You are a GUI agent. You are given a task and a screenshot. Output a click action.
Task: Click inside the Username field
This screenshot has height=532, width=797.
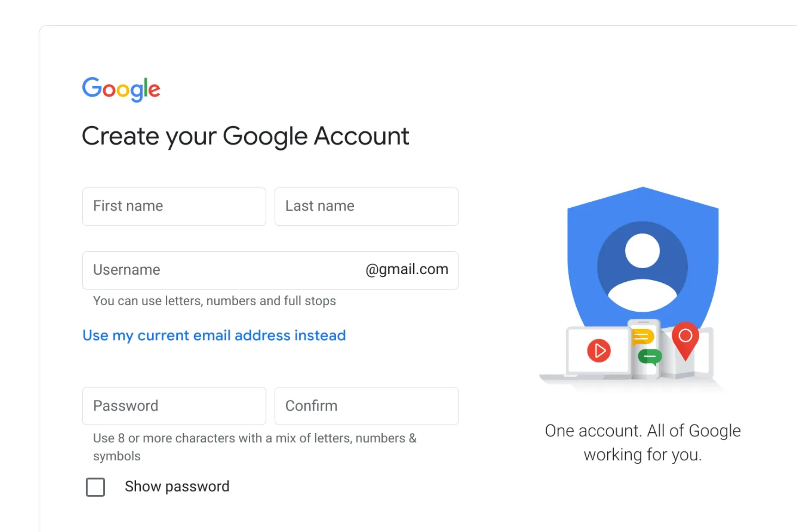tap(199, 270)
